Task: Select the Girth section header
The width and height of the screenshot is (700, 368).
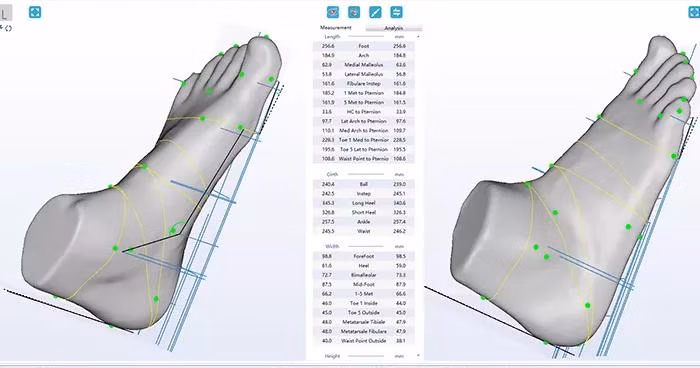Action: tap(333, 174)
